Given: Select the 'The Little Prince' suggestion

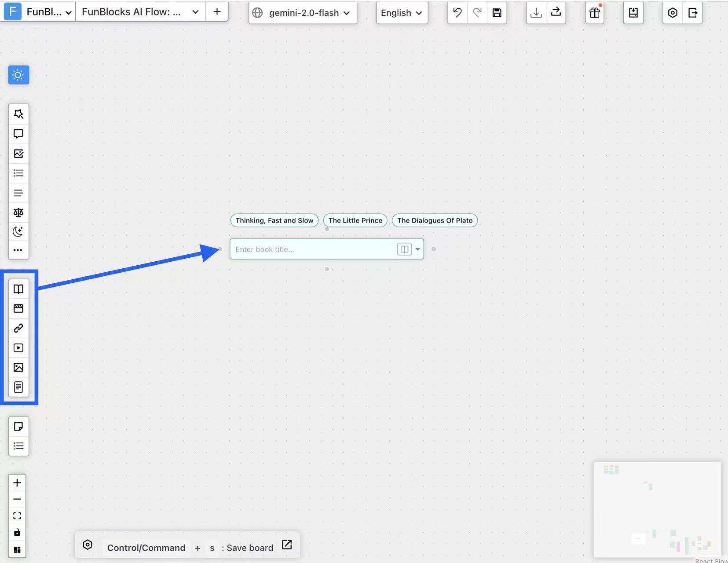Looking at the screenshot, I should click(355, 220).
